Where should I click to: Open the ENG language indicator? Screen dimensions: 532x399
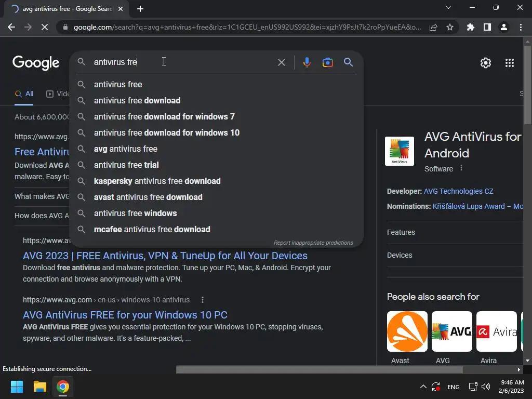pyautogui.click(x=453, y=387)
